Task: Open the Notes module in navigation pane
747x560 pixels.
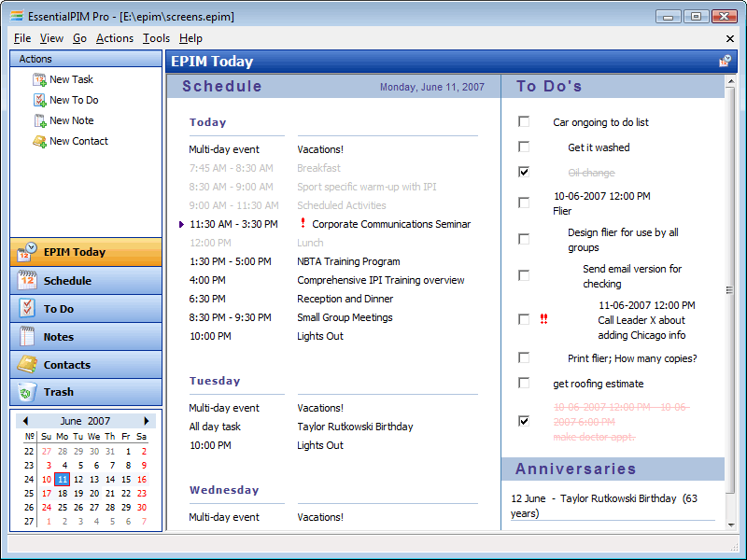Action: pyautogui.click(x=86, y=337)
